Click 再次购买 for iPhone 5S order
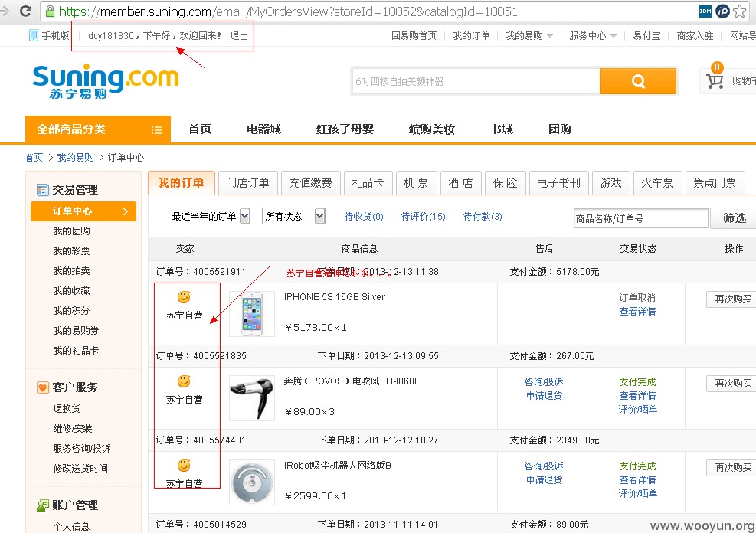Screen dimensions: 756x533 (x=732, y=299)
